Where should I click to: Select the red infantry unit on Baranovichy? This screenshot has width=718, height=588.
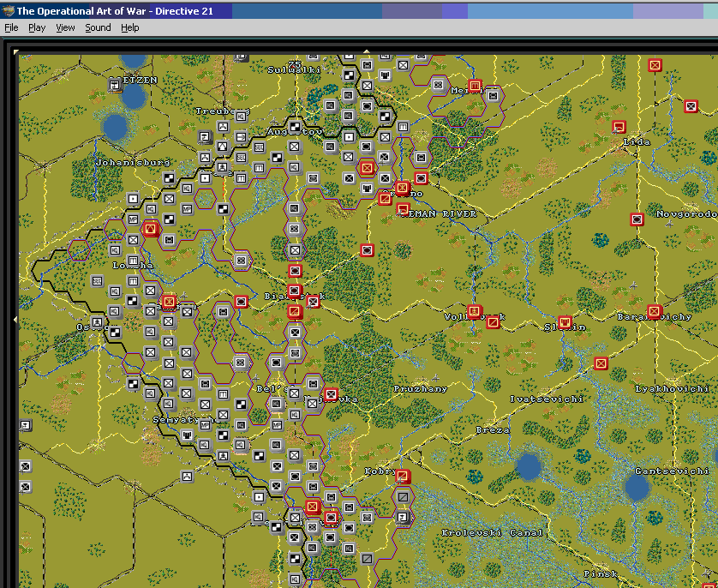655,312
